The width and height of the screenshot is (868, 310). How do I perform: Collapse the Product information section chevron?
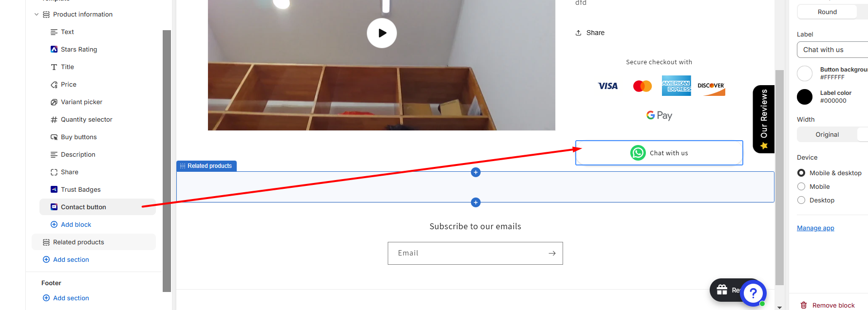point(37,15)
